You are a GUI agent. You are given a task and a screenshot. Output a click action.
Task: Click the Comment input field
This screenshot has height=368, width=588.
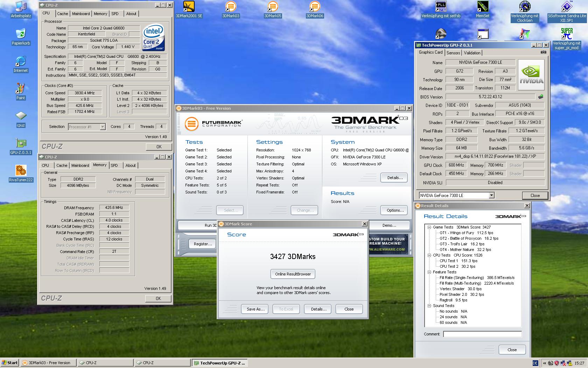point(482,334)
